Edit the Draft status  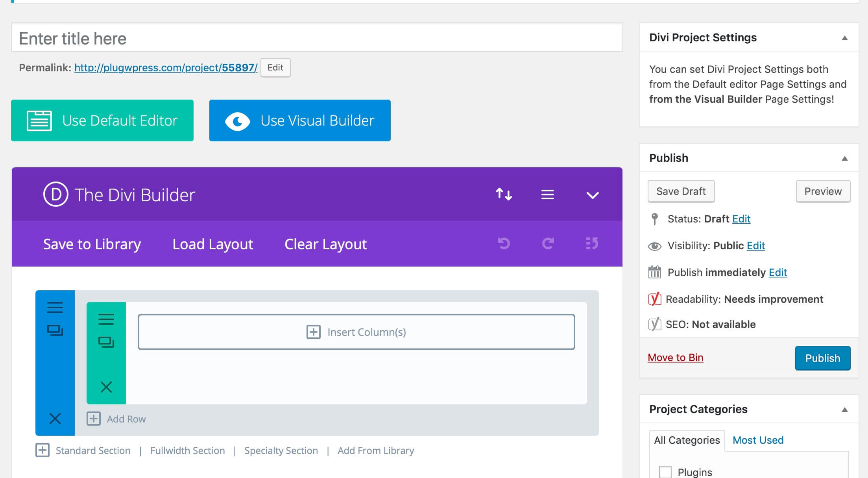(x=741, y=219)
